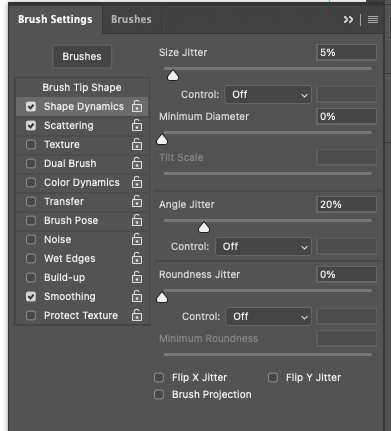Toggle the lock icon for Noise
The height and width of the screenshot is (431, 391).
[137, 239]
